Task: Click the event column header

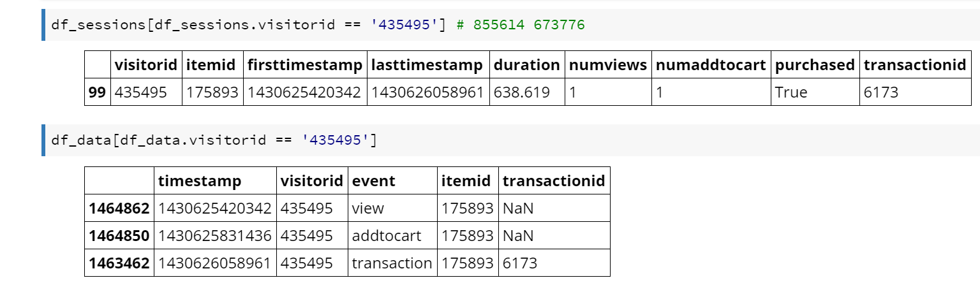Action: (374, 181)
